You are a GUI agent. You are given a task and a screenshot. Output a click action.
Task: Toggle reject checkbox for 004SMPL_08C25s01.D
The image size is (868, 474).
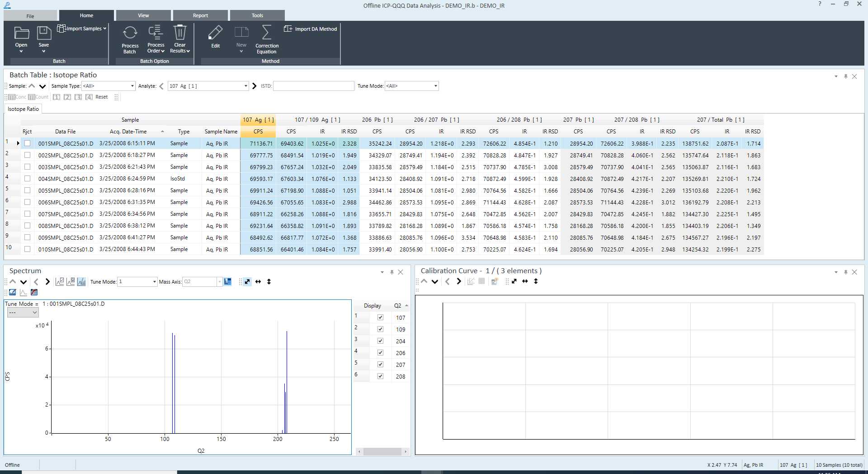tap(28, 179)
